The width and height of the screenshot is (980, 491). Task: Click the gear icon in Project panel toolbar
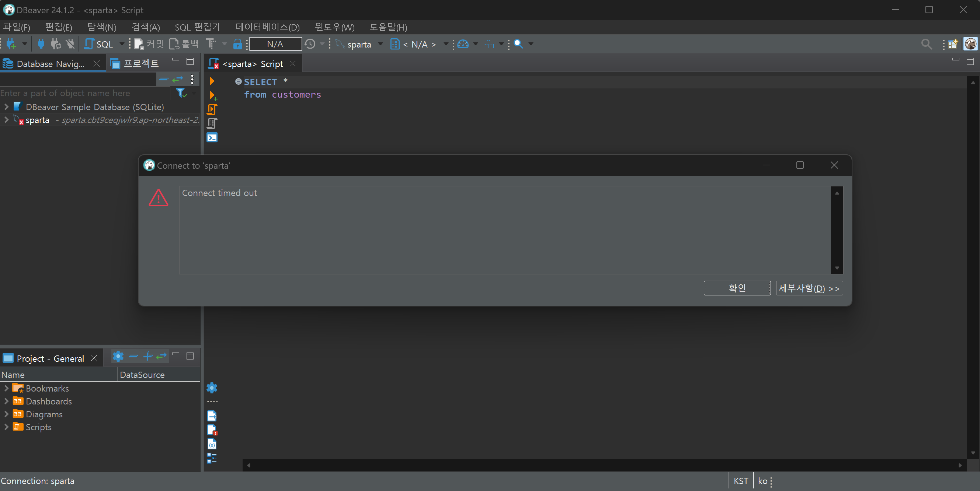(x=118, y=356)
